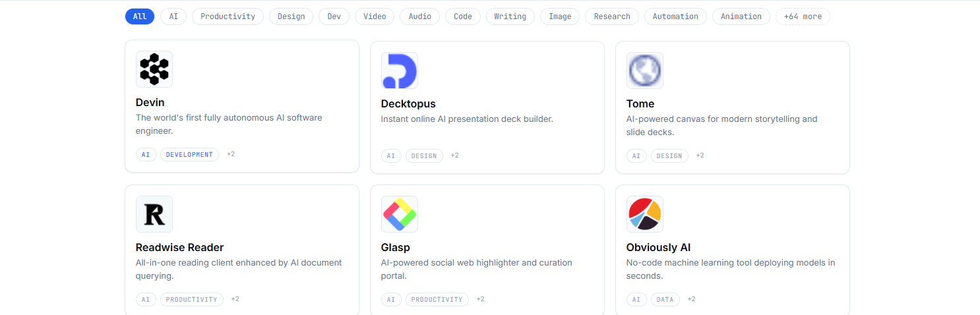Filter by Code category

463,16
